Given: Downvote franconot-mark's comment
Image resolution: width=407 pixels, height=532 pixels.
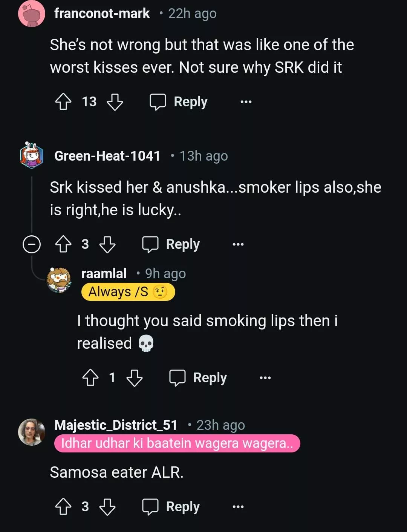Looking at the screenshot, I should click(x=115, y=101).
